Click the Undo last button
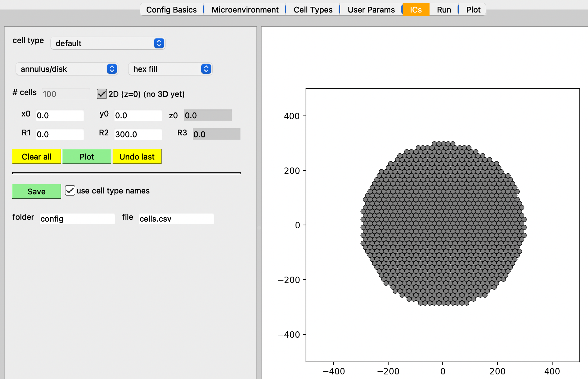The height and width of the screenshot is (379, 588). tap(137, 156)
